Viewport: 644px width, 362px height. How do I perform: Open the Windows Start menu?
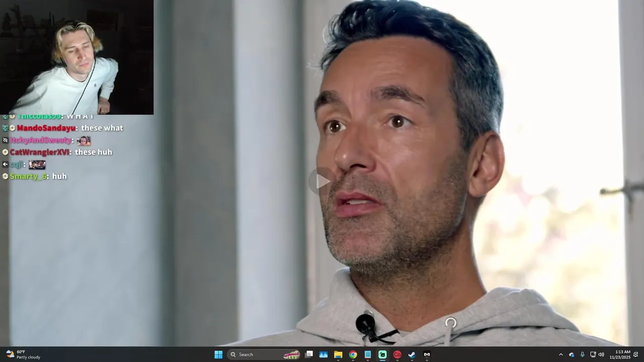tap(218, 354)
